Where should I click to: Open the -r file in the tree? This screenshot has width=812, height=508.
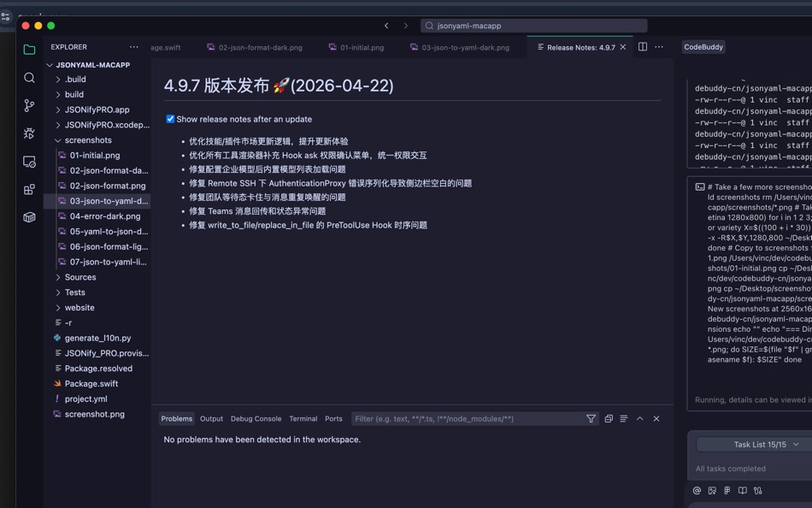click(x=68, y=323)
